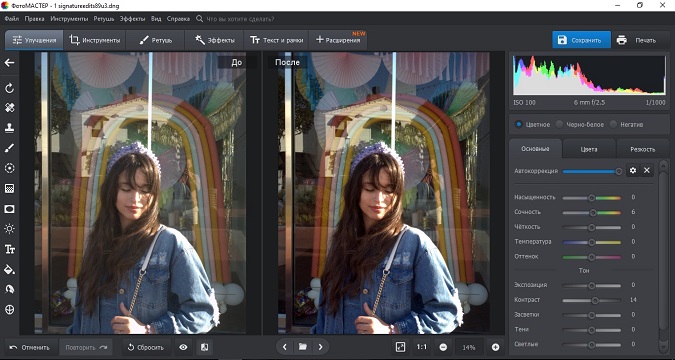This screenshot has width=675, height=360.
Task: Select the healing bandage tool
Action: (9, 108)
